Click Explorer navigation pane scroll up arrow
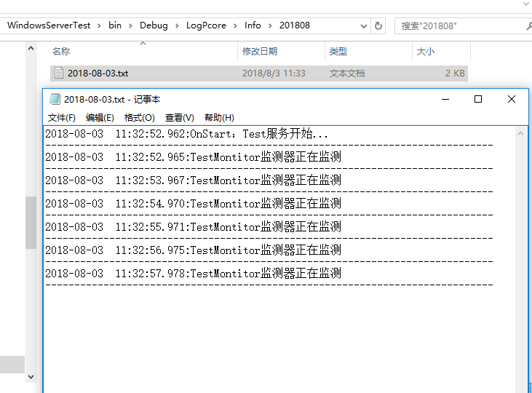The image size is (532, 393). [31, 49]
